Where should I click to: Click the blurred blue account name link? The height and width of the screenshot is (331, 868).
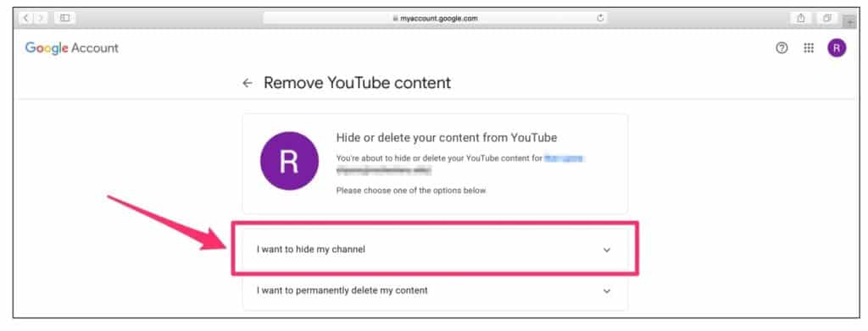(565, 158)
